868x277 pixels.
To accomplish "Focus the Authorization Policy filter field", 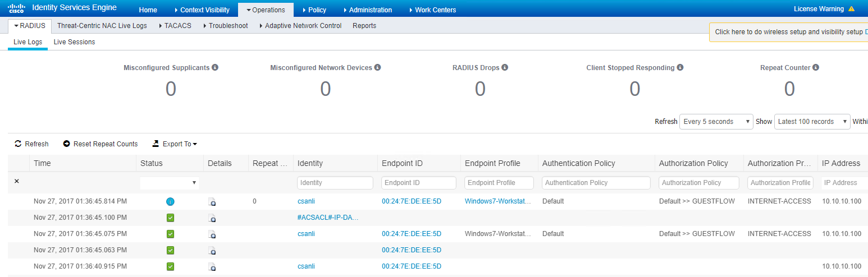I will point(699,183).
